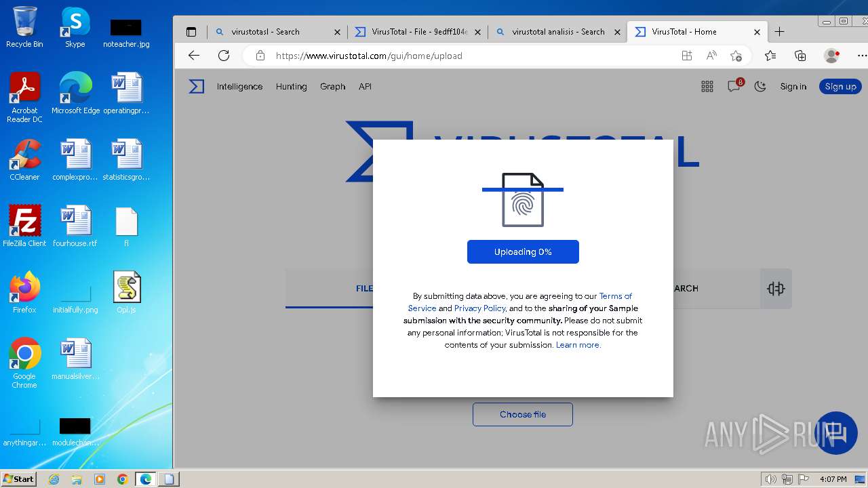The height and width of the screenshot is (488, 868).
Task: Launch FileZilla Client shortcut
Action: point(24,226)
